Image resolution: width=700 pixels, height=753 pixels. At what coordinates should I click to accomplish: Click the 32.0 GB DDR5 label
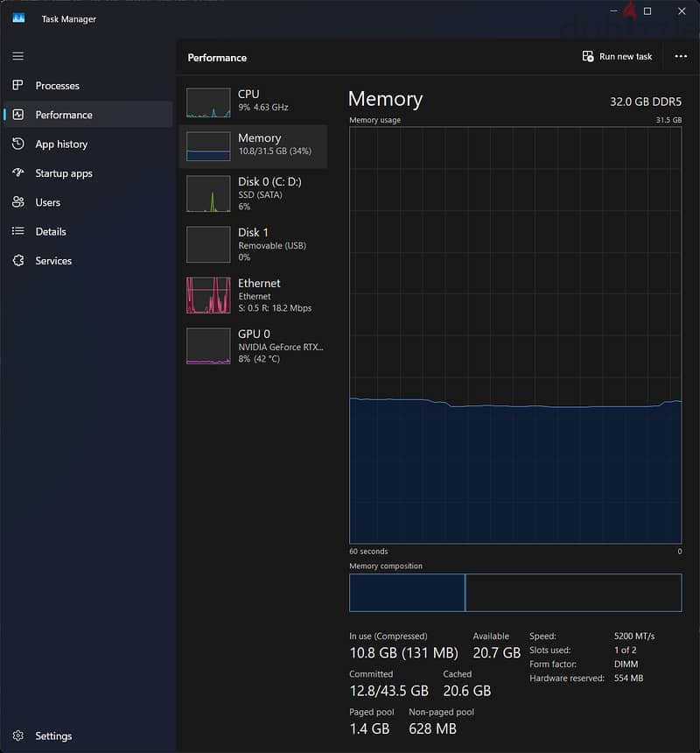[x=645, y=102]
